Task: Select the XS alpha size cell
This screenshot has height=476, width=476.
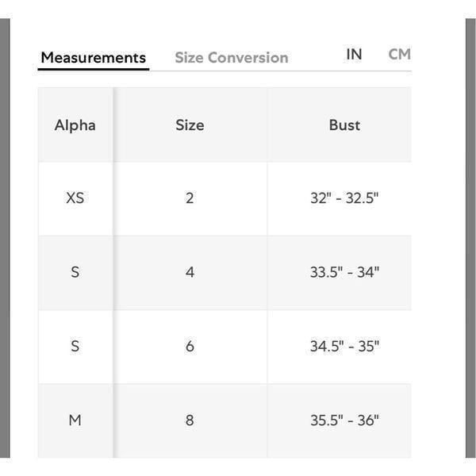Action: [x=75, y=198]
